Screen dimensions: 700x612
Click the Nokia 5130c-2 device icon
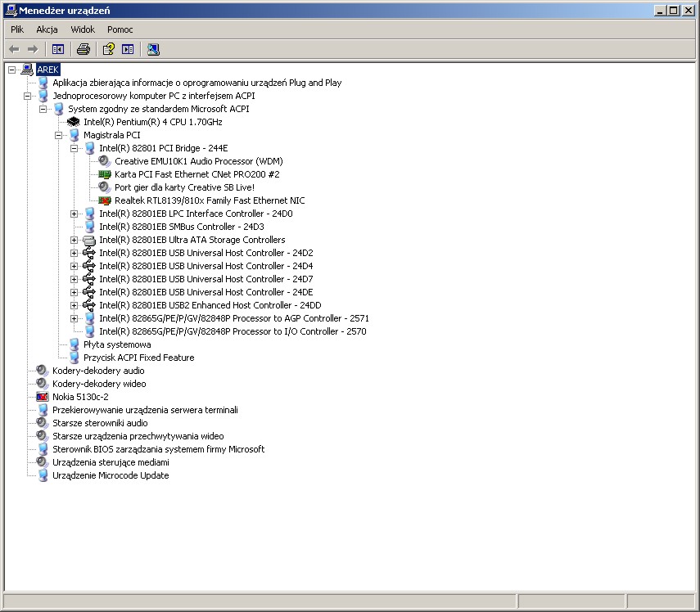pos(43,397)
